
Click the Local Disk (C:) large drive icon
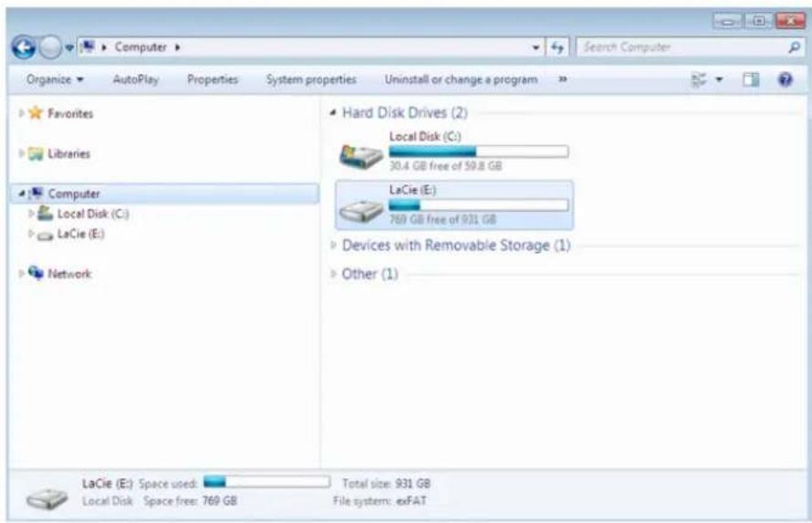point(361,155)
